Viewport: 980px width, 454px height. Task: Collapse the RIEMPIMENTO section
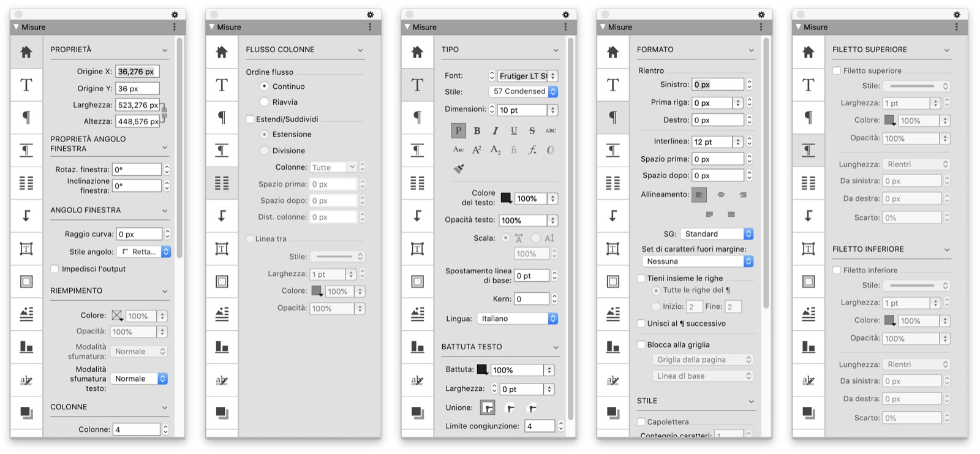pos(165,292)
